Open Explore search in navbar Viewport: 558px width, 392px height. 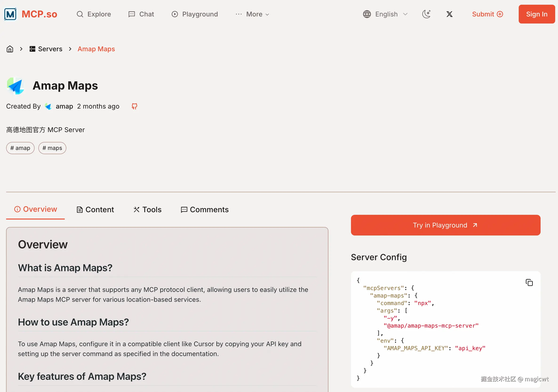pyautogui.click(x=94, y=14)
